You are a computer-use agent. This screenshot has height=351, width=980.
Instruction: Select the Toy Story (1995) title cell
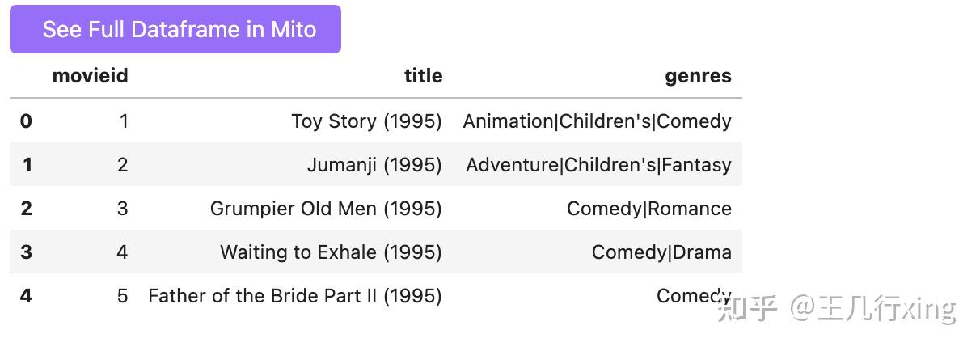[366, 121]
